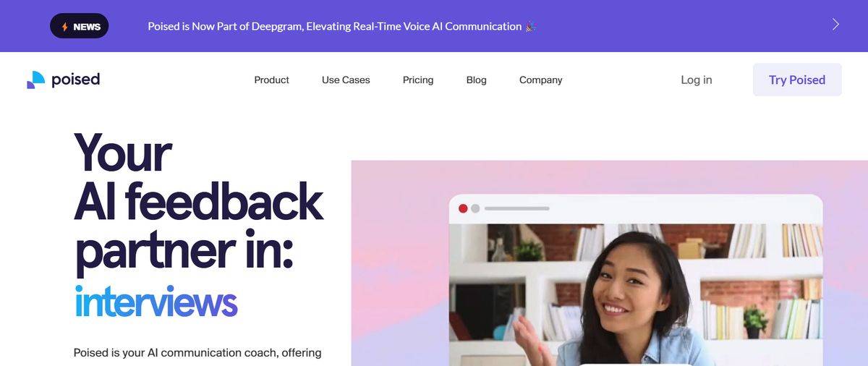868x366 pixels.
Task: Open the Company menu
Action: point(540,80)
